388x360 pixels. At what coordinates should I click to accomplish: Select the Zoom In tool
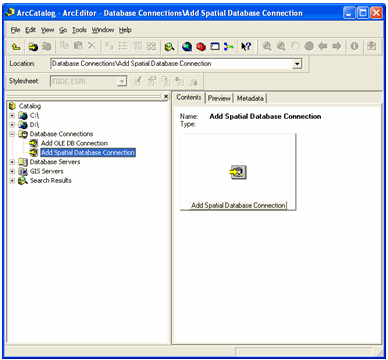[267, 46]
